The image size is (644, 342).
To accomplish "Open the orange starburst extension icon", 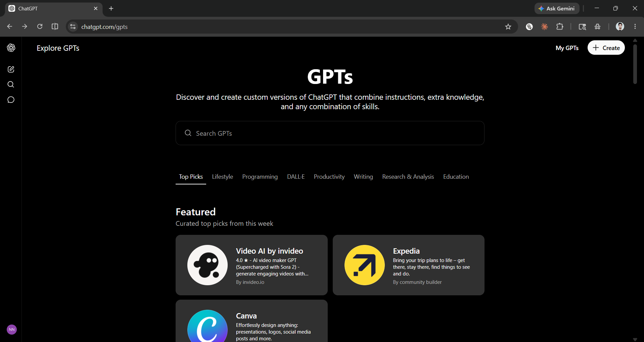I will pos(545,27).
